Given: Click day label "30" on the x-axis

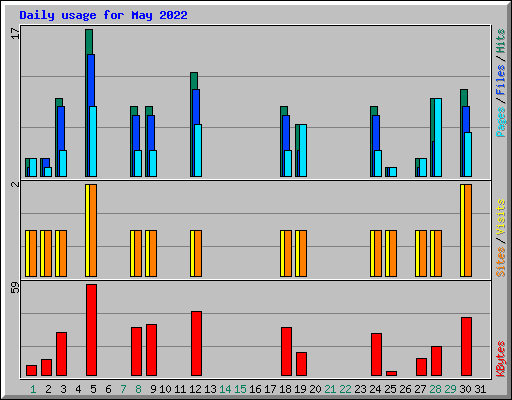Looking at the screenshot, I should 465,389.
